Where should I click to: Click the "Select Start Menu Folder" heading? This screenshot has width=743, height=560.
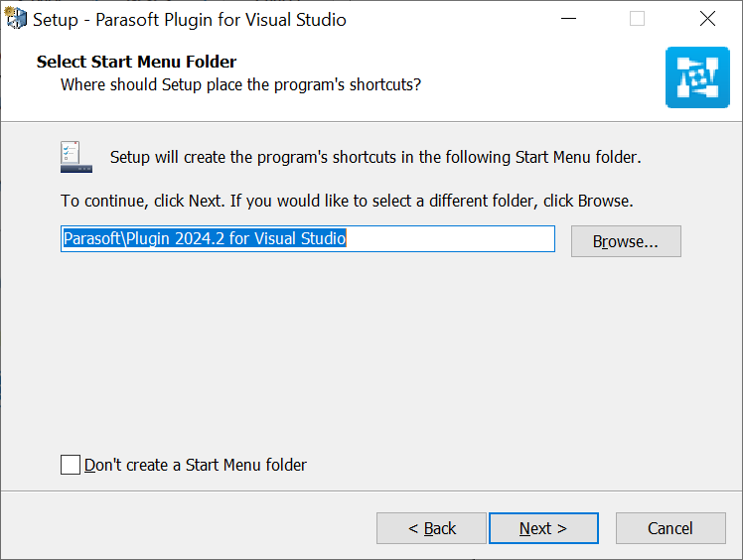(x=136, y=62)
